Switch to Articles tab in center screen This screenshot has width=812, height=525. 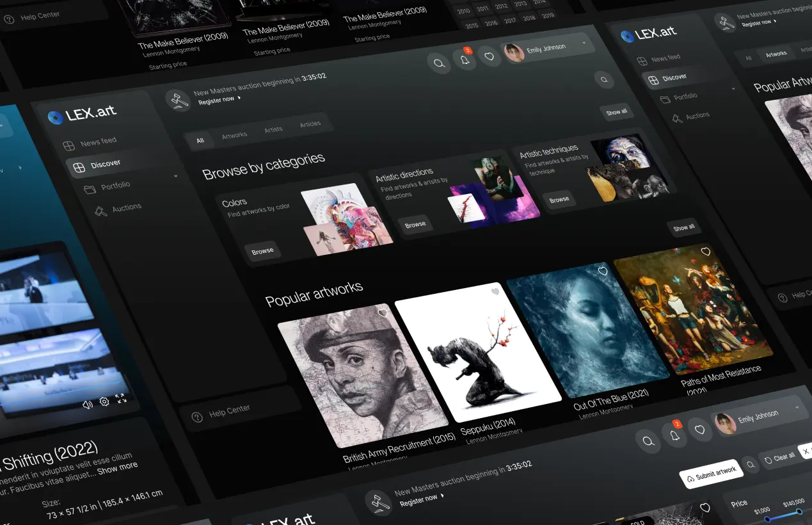click(310, 124)
